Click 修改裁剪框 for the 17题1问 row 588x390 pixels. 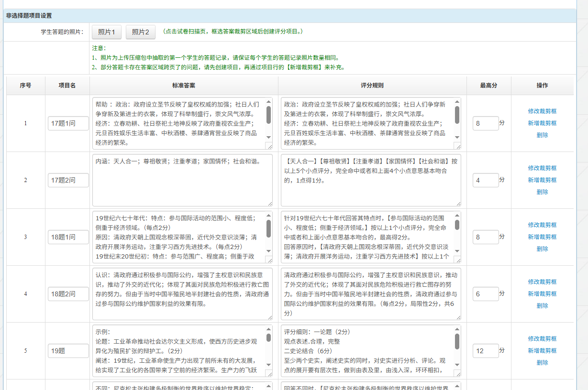point(542,111)
